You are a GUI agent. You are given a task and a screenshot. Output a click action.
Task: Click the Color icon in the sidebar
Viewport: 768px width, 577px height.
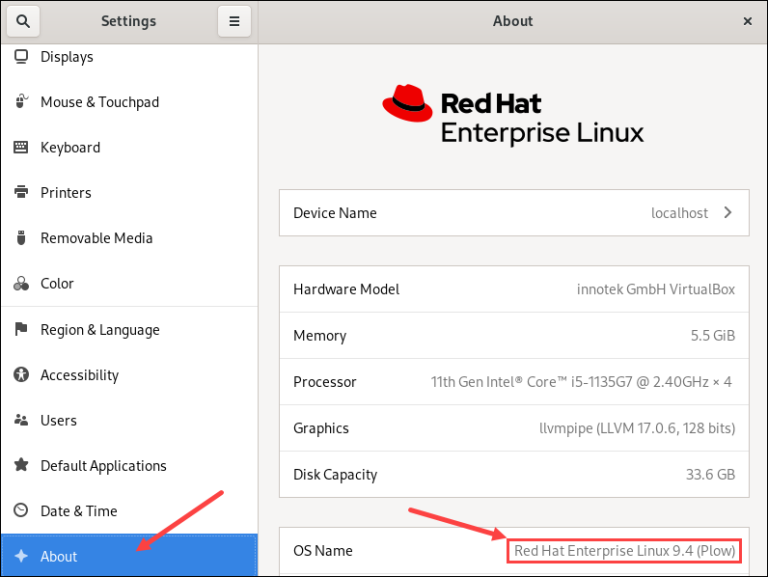[21, 283]
